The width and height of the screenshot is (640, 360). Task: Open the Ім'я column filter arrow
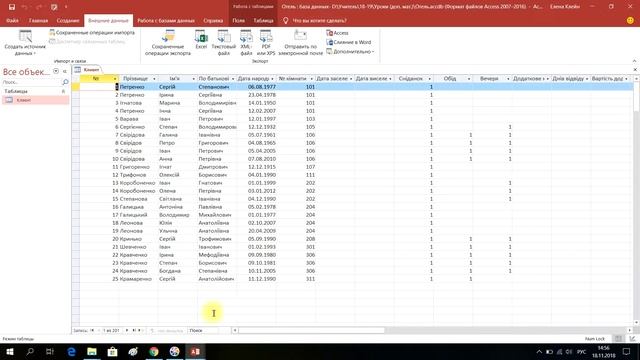pyautogui.click(x=193, y=78)
